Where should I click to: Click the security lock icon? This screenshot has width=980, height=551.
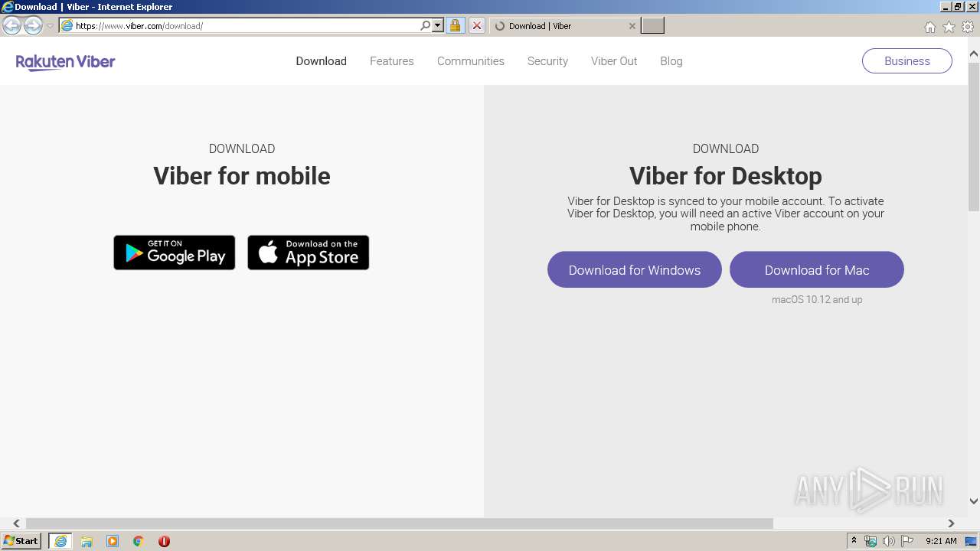455,26
